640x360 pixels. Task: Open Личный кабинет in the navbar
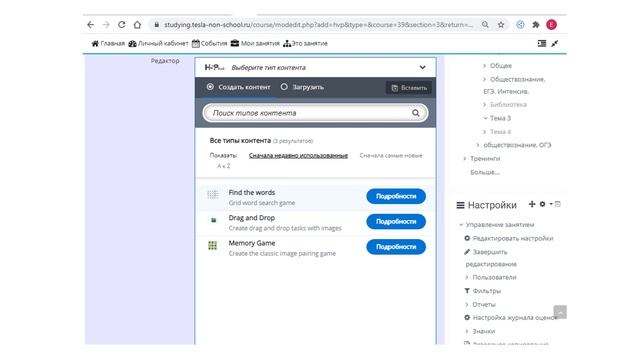[x=158, y=43]
